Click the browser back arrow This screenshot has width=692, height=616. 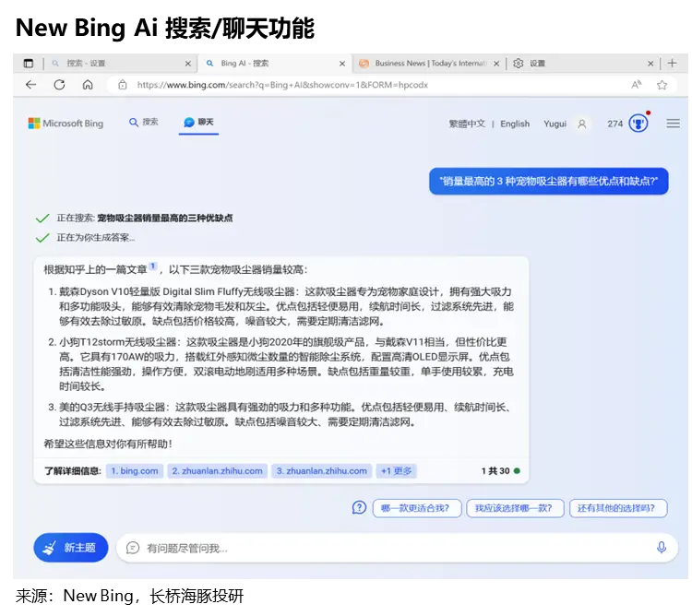click(x=30, y=85)
